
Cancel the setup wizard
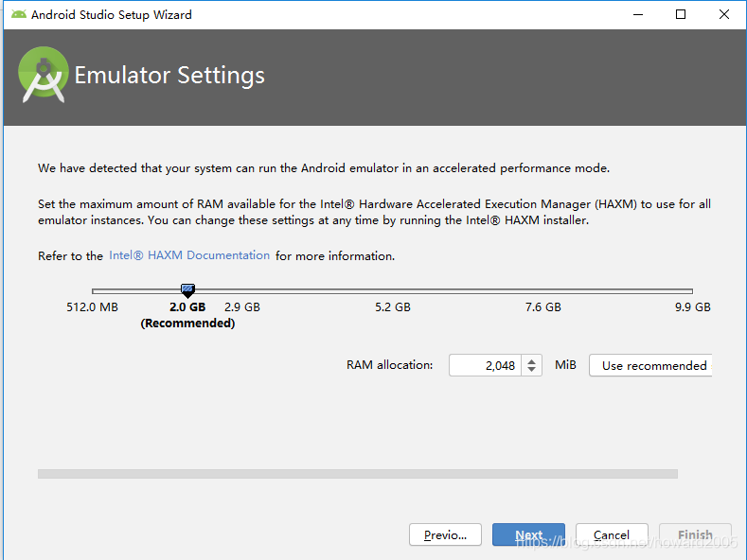point(612,534)
